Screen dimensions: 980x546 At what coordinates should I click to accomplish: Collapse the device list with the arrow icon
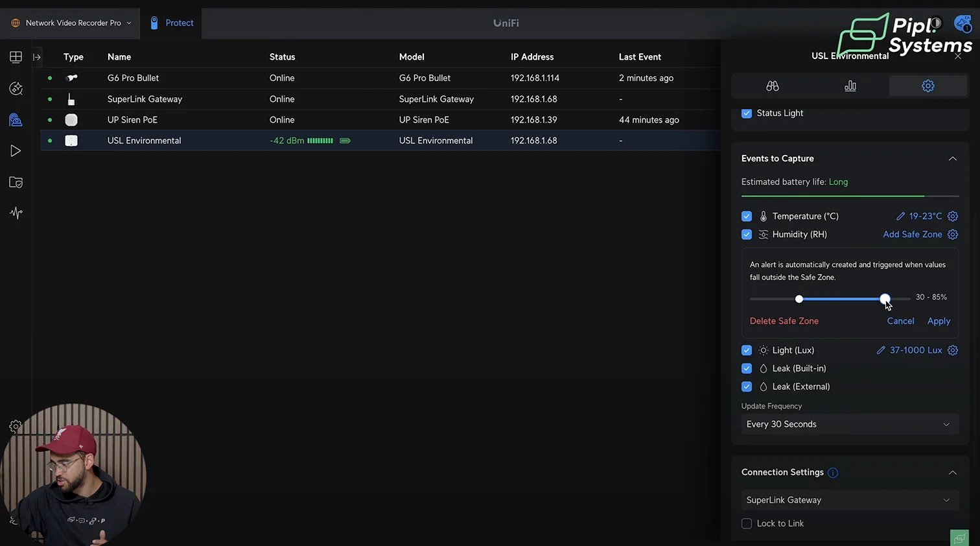(37, 57)
